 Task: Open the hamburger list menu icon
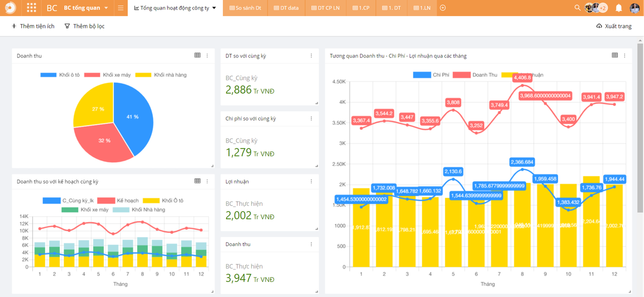[x=121, y=8]
